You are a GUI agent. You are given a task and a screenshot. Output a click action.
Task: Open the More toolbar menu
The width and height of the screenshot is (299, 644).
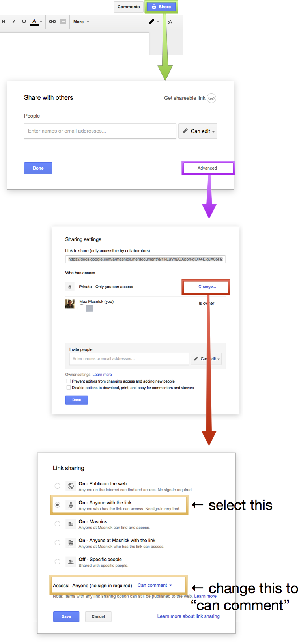click(x=79, y=22)
